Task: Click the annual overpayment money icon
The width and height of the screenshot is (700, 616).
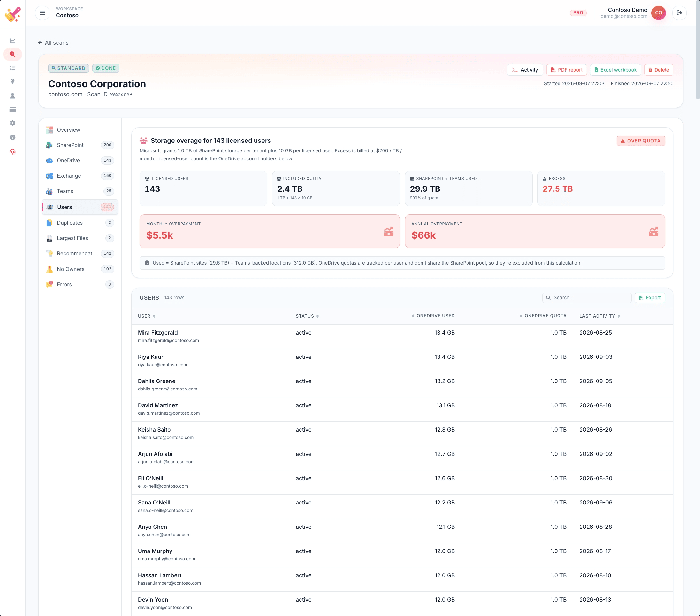Action: [653, 231]
